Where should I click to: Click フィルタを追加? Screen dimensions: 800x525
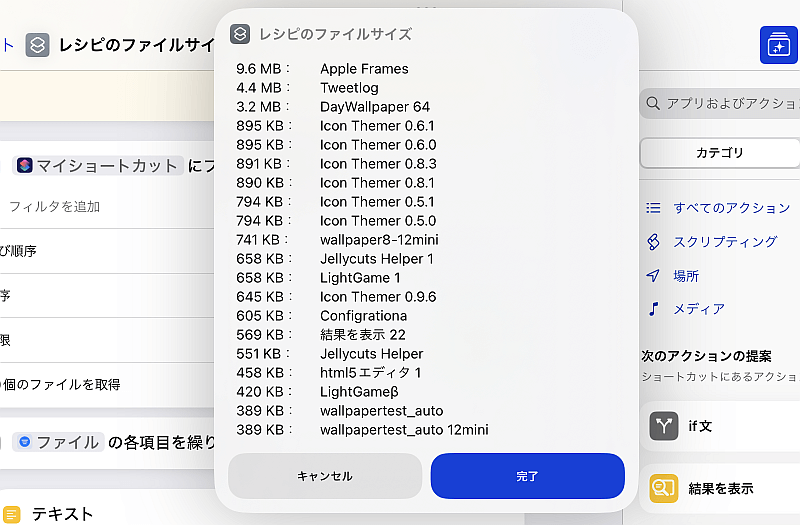(55, 207)
